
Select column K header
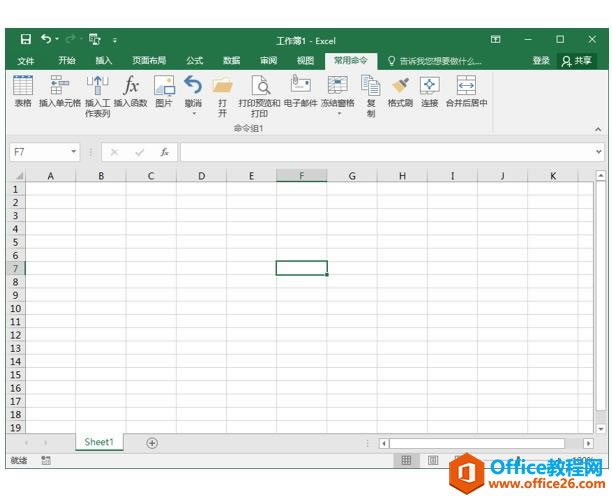point(553,176)
